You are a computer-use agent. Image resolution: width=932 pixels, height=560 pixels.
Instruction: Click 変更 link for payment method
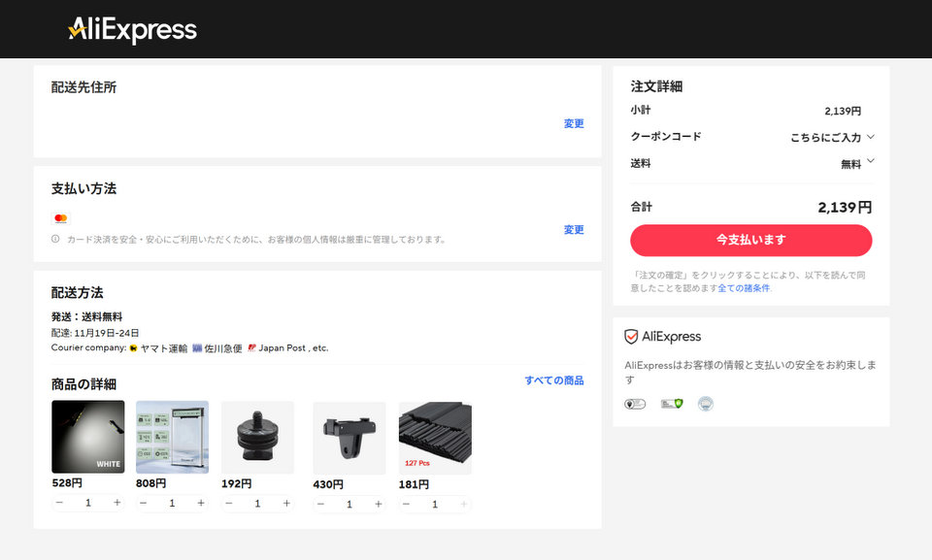574,230
